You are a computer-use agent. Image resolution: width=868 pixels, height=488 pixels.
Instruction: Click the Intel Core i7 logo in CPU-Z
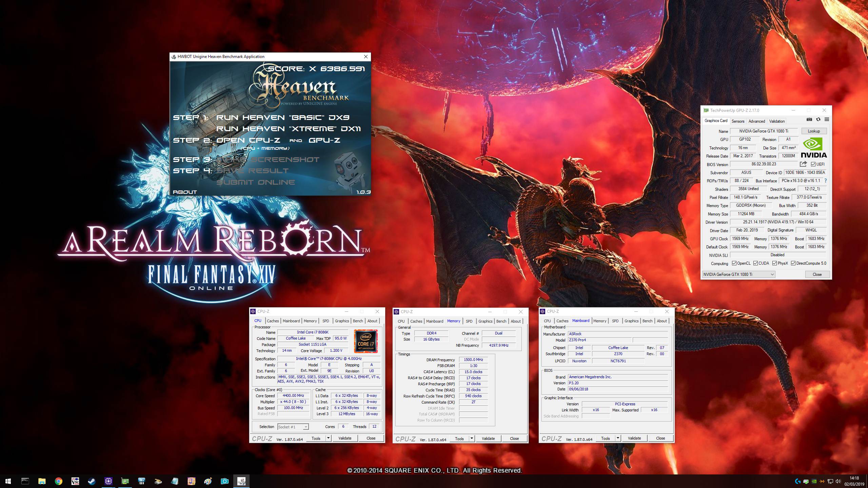[x=366, y=341]
